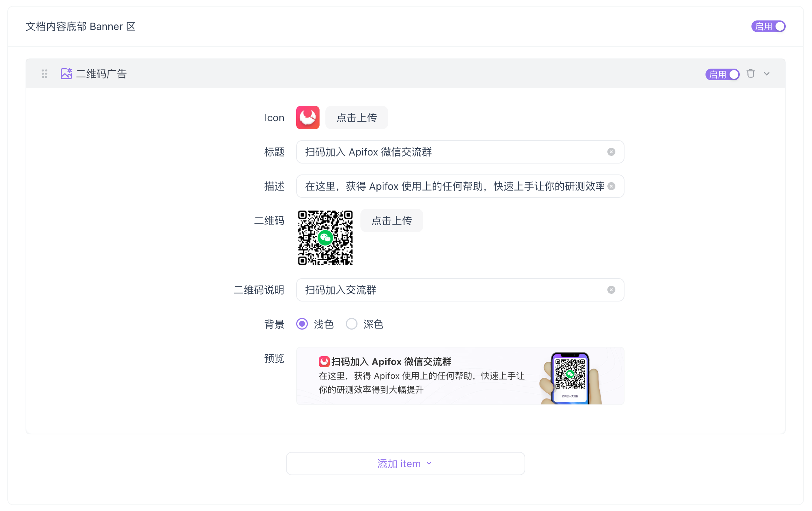Click the 文档内容底部 Banner 区 heading
The height and width of the screenshot is (511, 812).
tap(80, 26)
